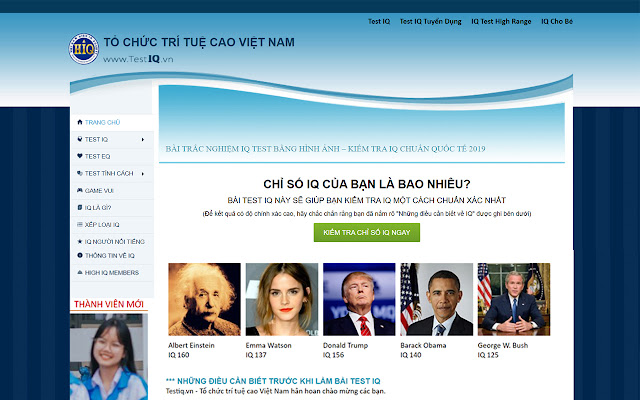
Task: Open IQ Người Nổi Tiếng page
Action: pos(115,242)
